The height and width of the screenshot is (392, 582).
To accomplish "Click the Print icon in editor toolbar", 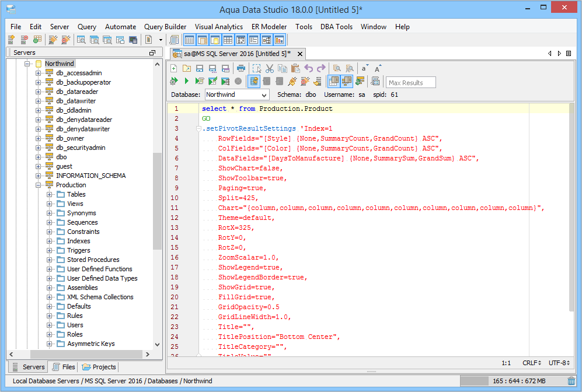I will tap(241, 68).
